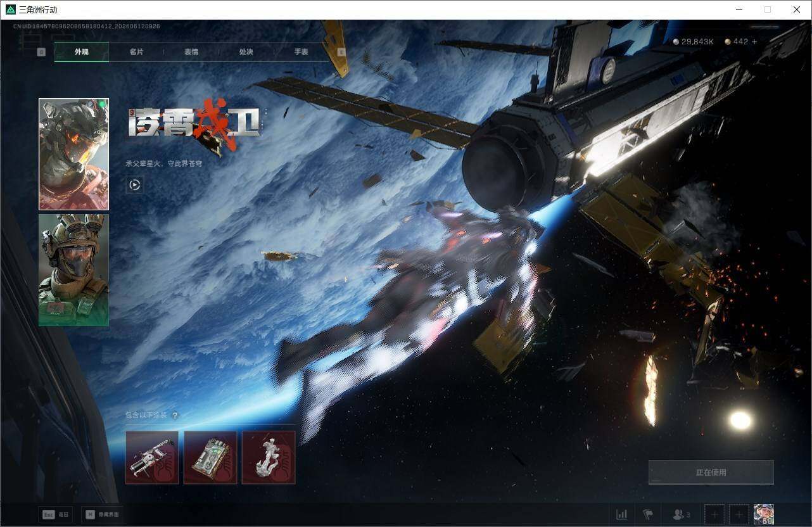Open the player avatar in bottom bar
Viewport: 812px width, 527px height.
pos(764,514)
